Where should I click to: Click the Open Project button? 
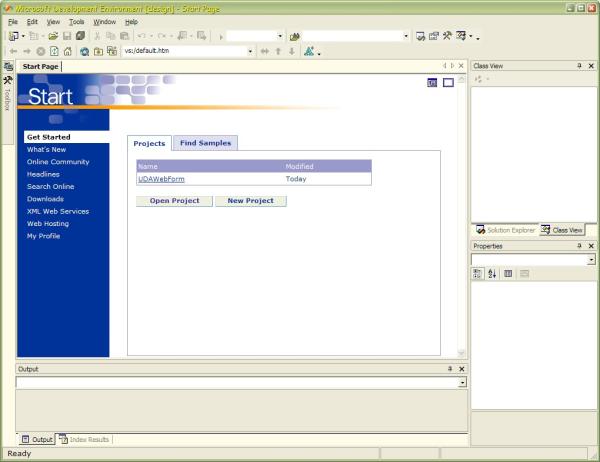click(x=174, y=201)
